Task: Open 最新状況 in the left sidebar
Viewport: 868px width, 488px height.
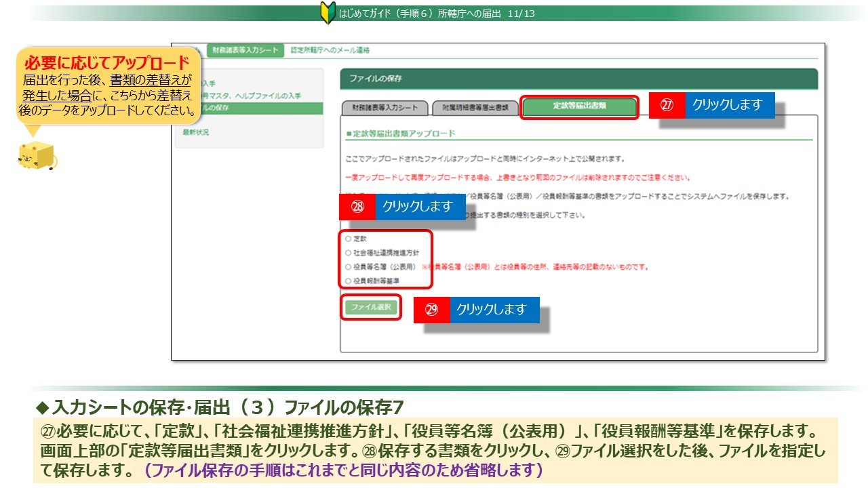Action: pos(196,132)
